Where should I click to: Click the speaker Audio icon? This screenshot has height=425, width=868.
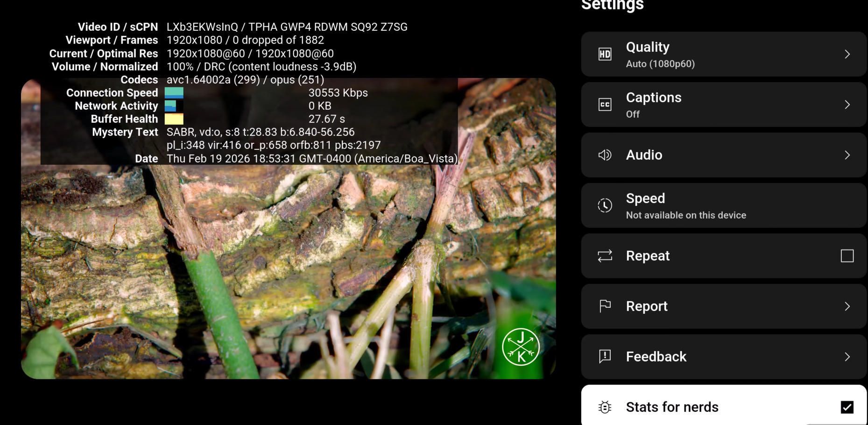[605, 155]
